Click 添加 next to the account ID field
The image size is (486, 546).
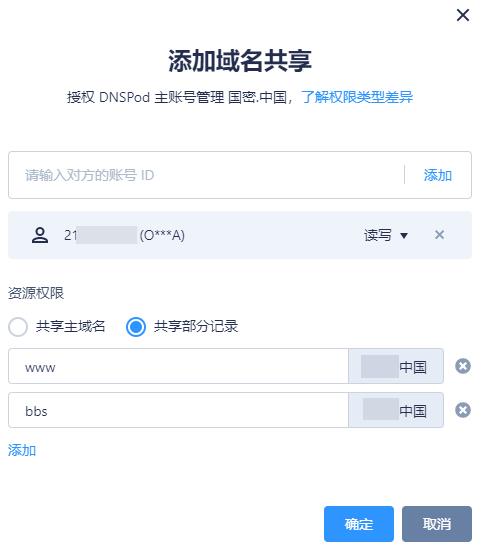(x=438, y=175)
